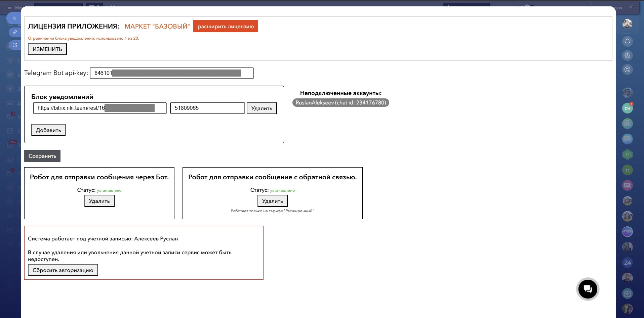The width and height of the screenshot is (644, 318).
Task: Delete the notification block row
Action: tap(262, 108)
